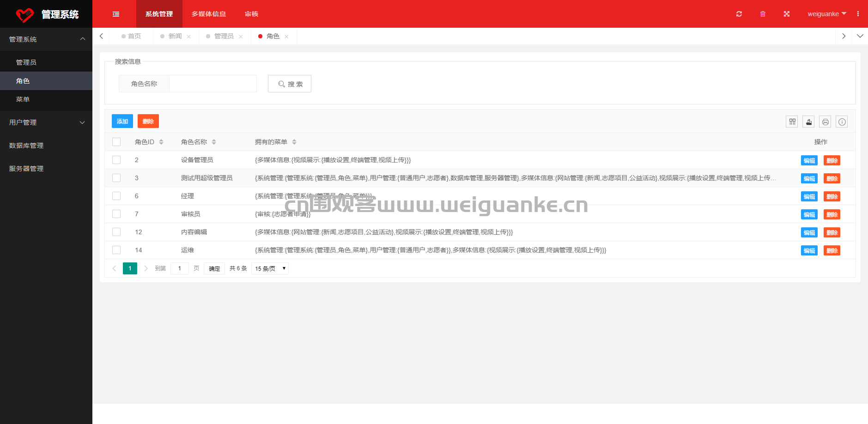Switch to the 管理员 page tab
Screen dimensions: 868x424
click(x=224, y=36)
